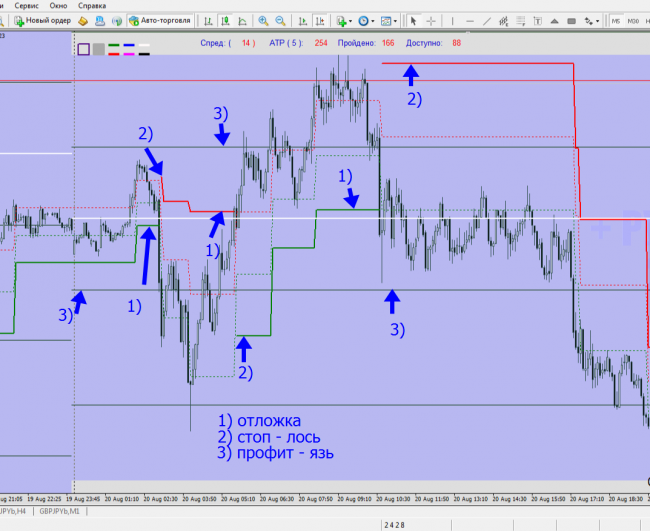The image size is (650, 531).
Task: Open the Сервис menu
Action: pyautogui.click(x=27, y=6)
